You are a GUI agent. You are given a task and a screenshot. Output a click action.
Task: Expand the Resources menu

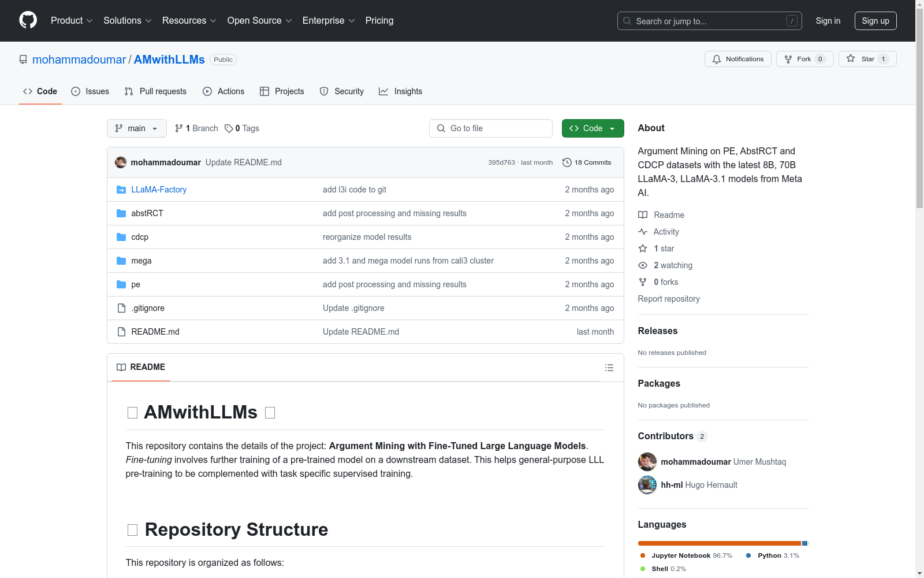tap(189, 21)
